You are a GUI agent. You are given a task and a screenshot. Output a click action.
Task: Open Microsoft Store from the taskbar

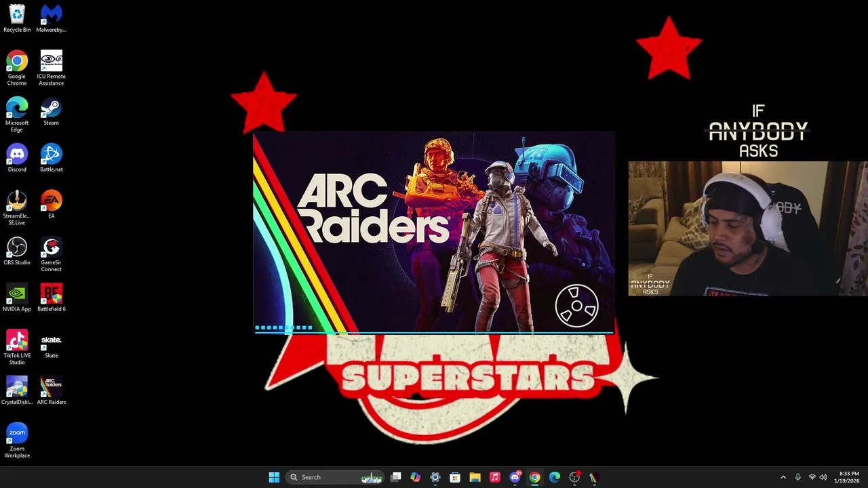click(455, 477)
